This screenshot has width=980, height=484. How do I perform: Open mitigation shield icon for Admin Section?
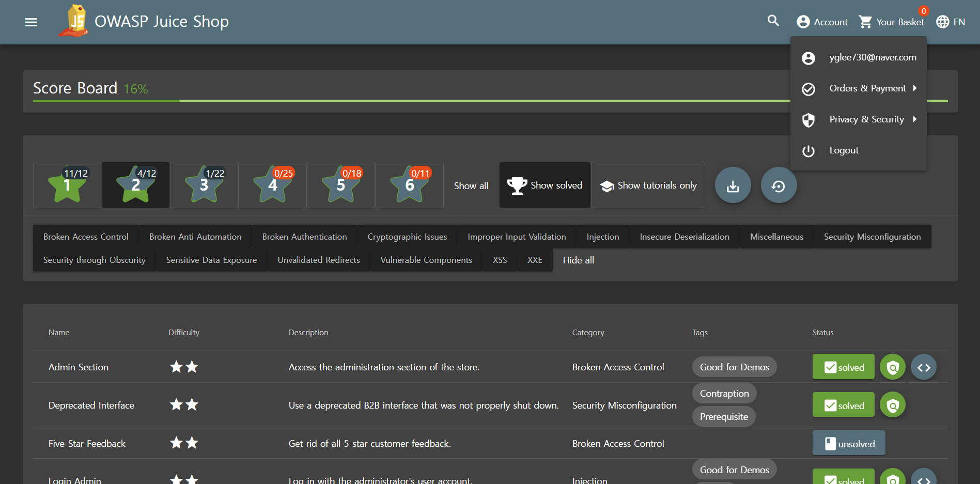(x=893, y=367)
